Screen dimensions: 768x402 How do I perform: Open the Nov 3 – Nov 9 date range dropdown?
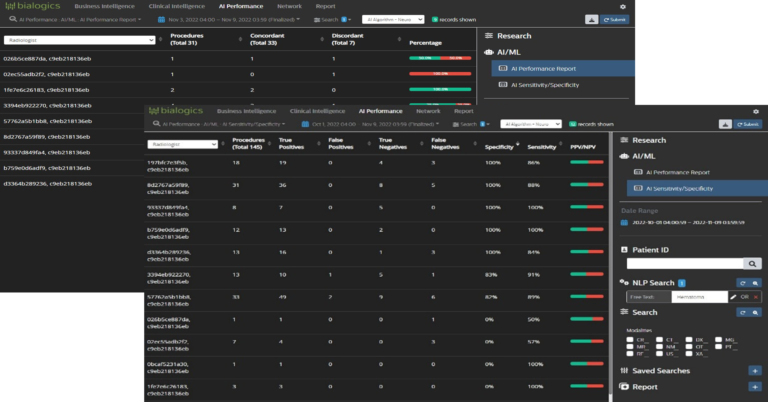pos(234,20)
